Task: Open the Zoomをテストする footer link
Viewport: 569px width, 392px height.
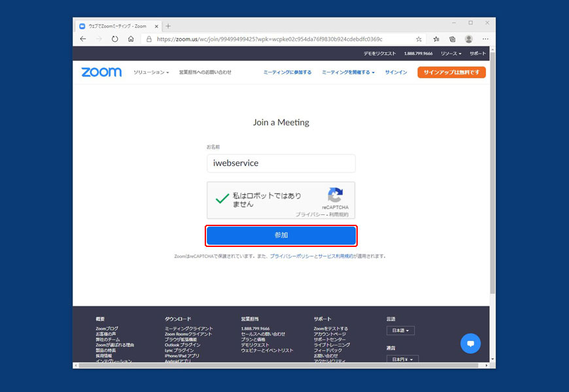Action: pos(330,329)
